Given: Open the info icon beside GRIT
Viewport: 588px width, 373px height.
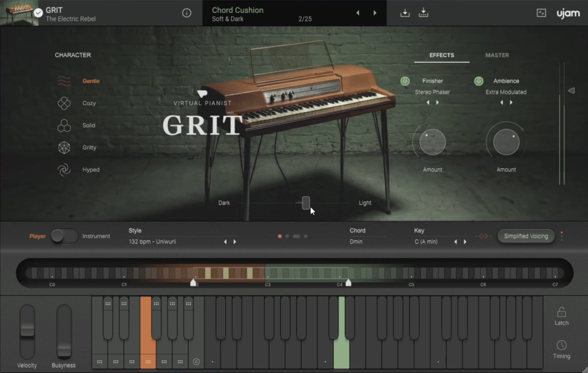Looking at the screenshot, I should (x=187, y=13).
